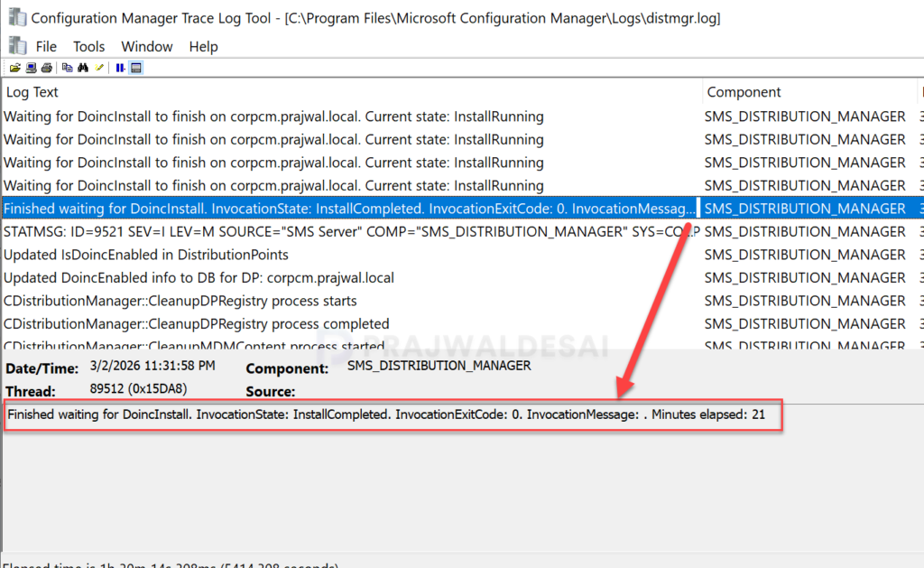
Task: Click the document icon beside the File menu
Action: coord(18,45)
